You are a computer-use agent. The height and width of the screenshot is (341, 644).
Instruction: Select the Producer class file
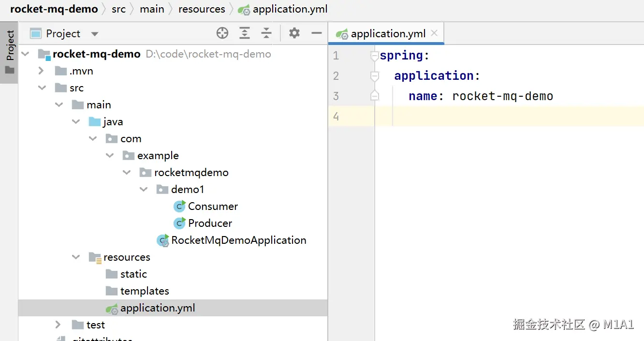pos(210,223)
